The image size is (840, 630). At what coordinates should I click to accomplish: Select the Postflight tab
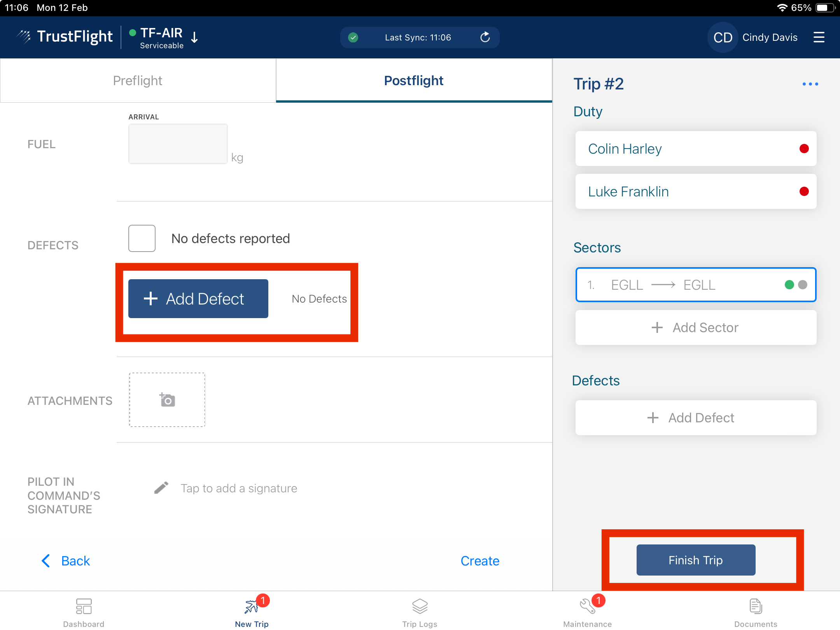[x=414, y=80]
